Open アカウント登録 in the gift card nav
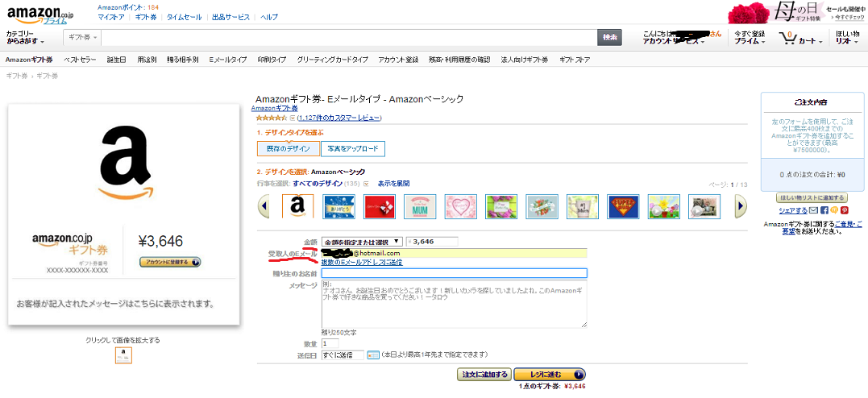The width and height of the screenshot is (868, 398). point(398,60)
